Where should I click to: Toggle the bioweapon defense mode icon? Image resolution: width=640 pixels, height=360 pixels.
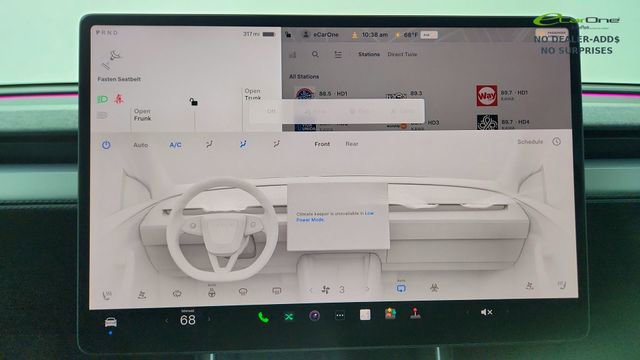coord(434,288)
